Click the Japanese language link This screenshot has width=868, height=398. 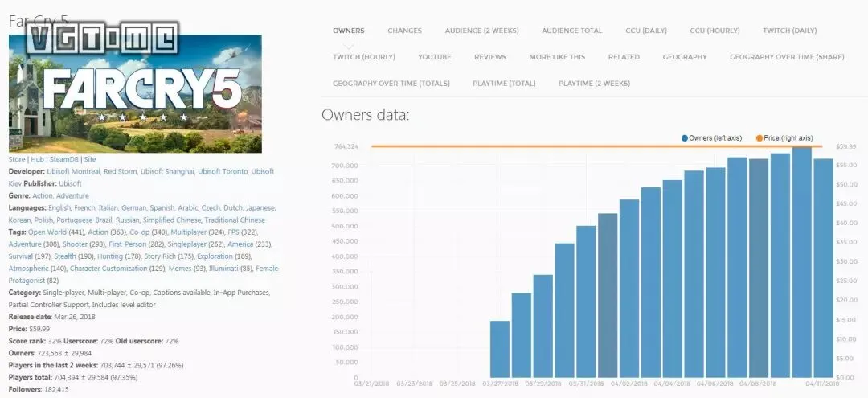[260, 208]
